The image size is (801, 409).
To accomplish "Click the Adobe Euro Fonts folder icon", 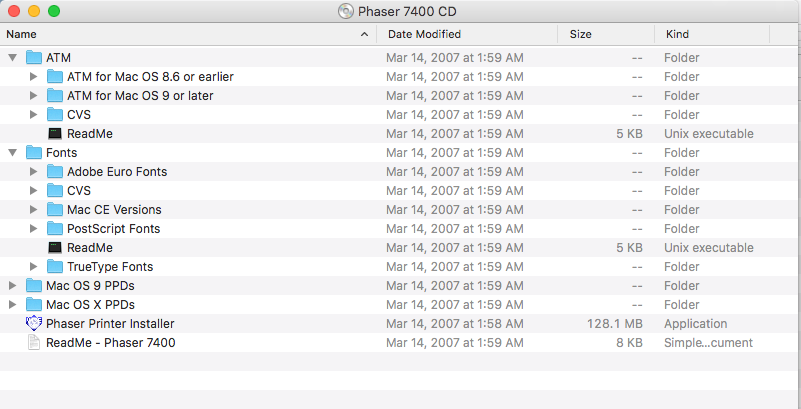I will tap(55, 172).
